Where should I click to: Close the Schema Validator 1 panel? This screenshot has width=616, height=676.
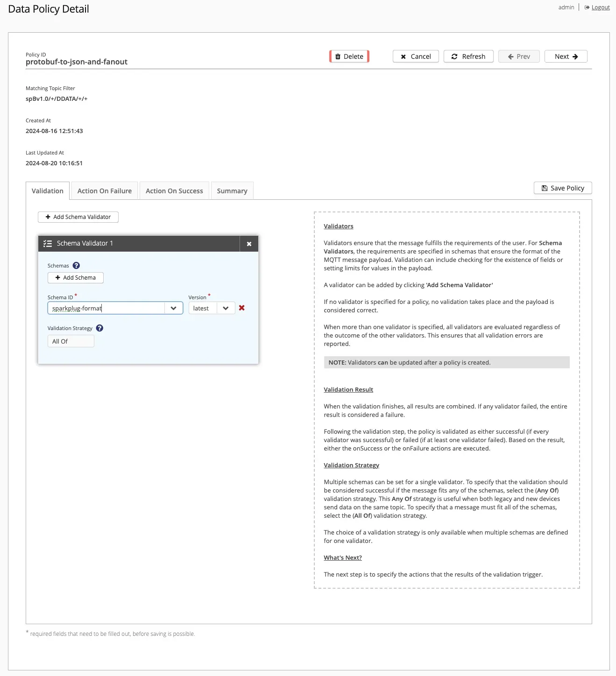[x=249, y=243]
